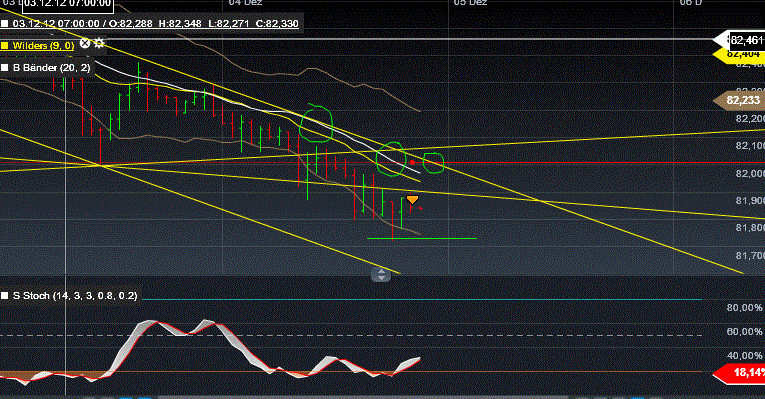Select the S Stoch indicator label
Image resolution: width=765 pixels, height=399 pixels.
(75, 296)
